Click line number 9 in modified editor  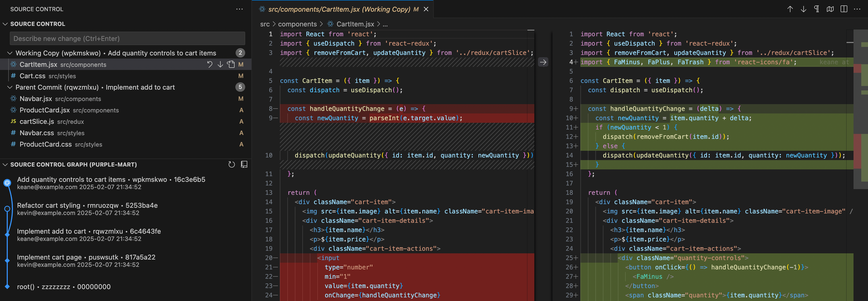[x=571, y=109]
